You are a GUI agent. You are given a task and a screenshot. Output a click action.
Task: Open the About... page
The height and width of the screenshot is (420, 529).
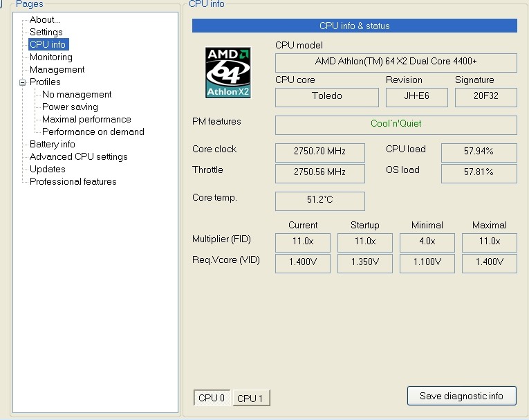(45, 19)
